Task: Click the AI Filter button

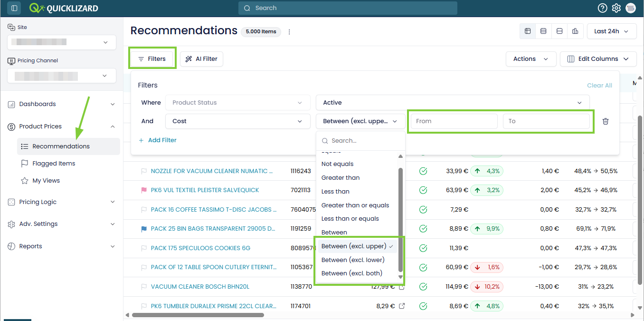Action: click(x=201, y=59)
